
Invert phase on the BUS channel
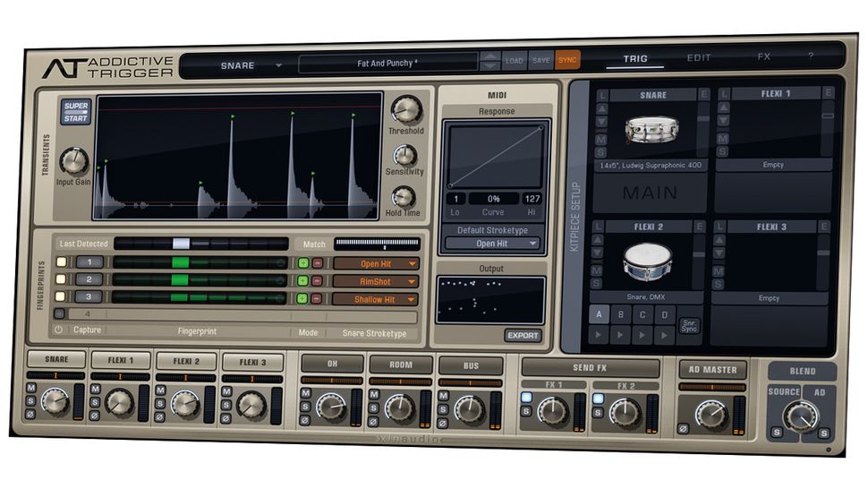[x=442, y=424]
